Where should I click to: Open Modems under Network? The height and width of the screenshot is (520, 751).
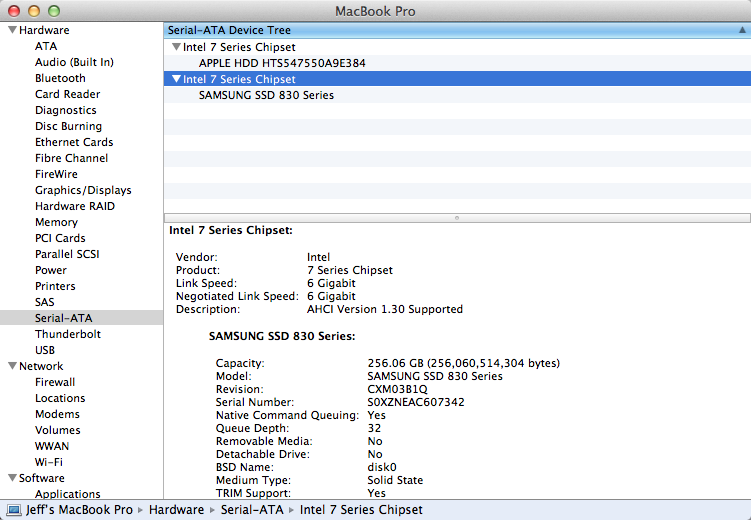[x=57, y=414]
